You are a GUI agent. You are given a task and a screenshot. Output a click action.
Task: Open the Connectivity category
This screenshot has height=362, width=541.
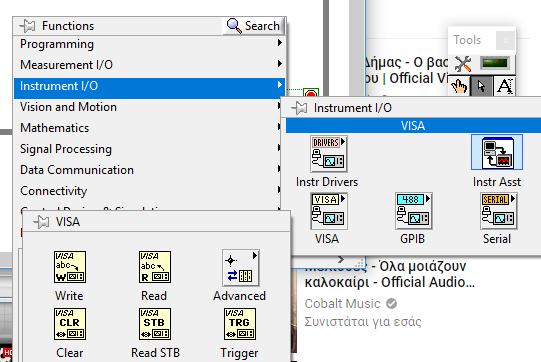click(148, 191)
